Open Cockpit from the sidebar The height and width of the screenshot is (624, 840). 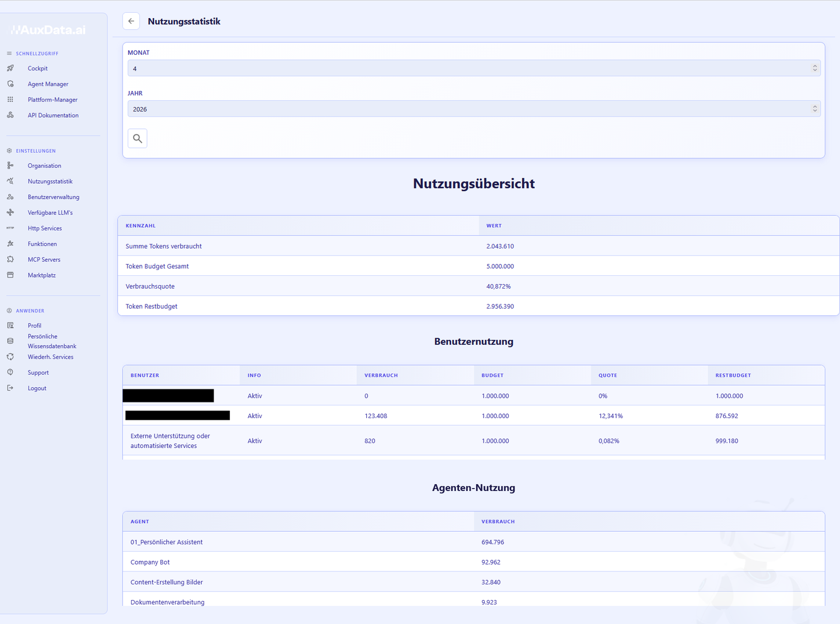pyautogui.click(x=37, y=68)
